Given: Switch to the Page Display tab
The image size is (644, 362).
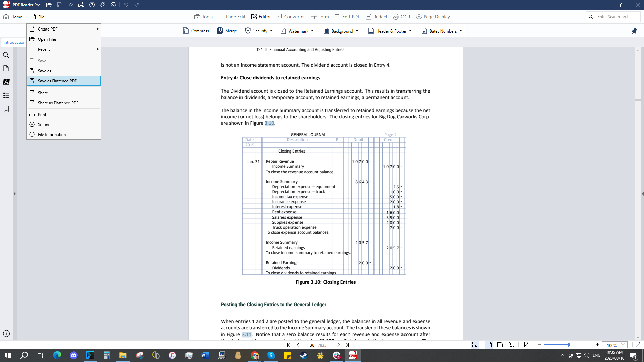Looking at the screenshot, I should [433, 17].
